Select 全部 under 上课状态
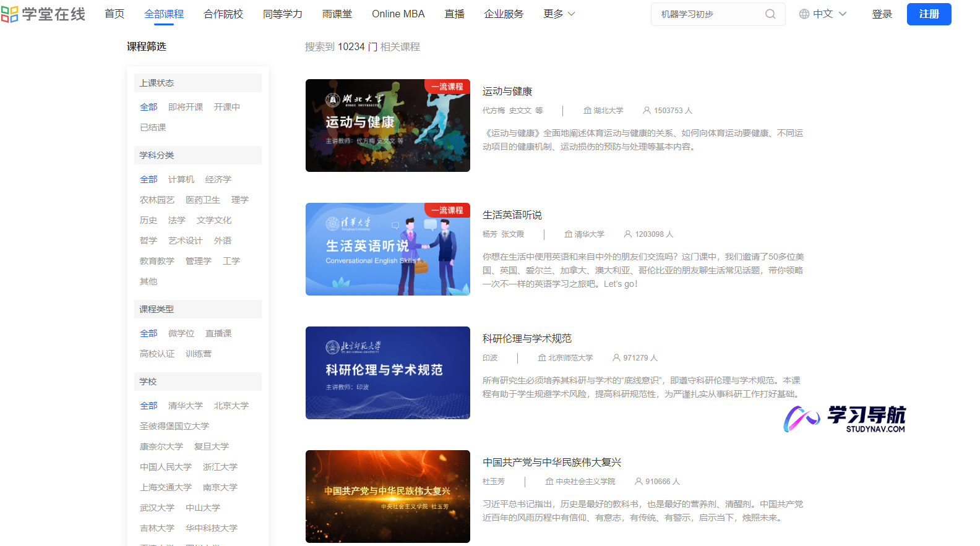Screen dimensions: 980x546 [148, 107]
